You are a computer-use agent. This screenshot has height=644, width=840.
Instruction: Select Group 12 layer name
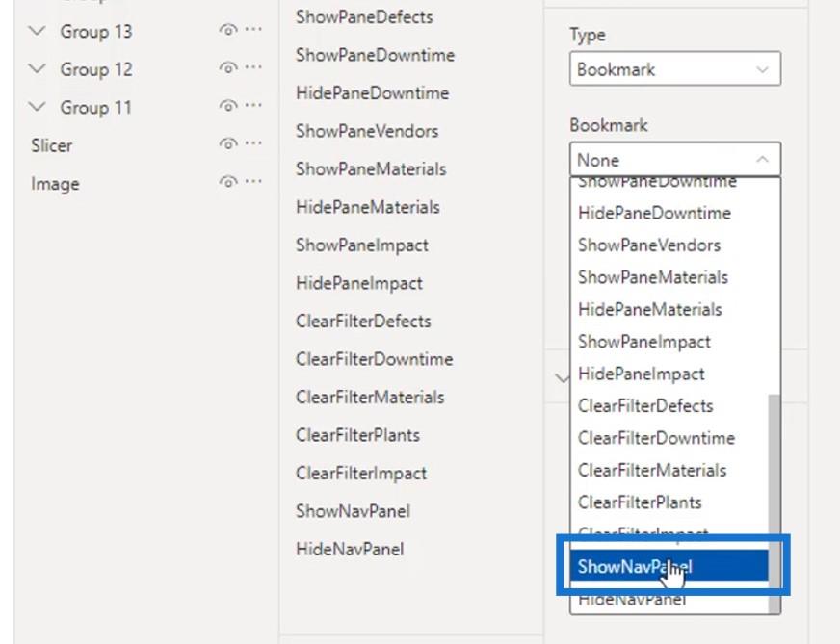coord(96,69)
